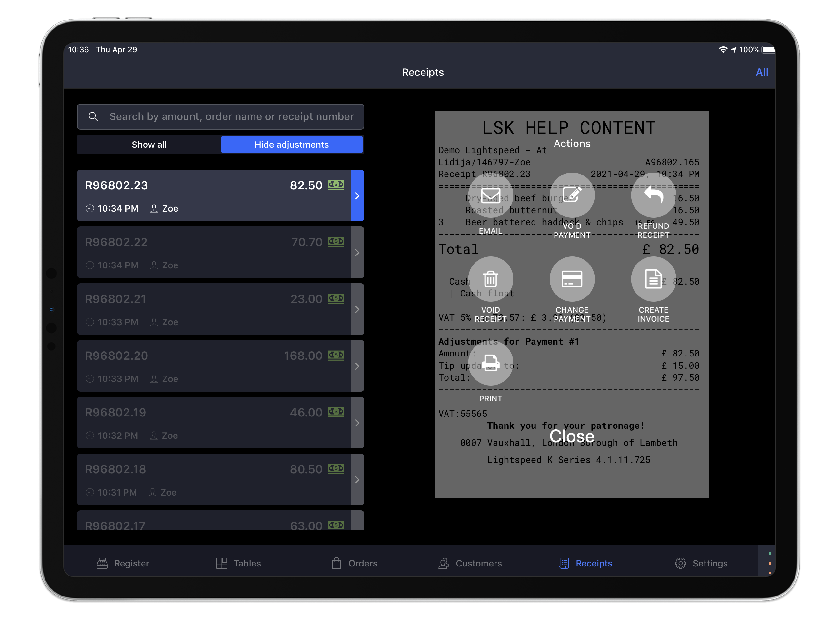Click cash icon on receipt R96802.23

336,185
